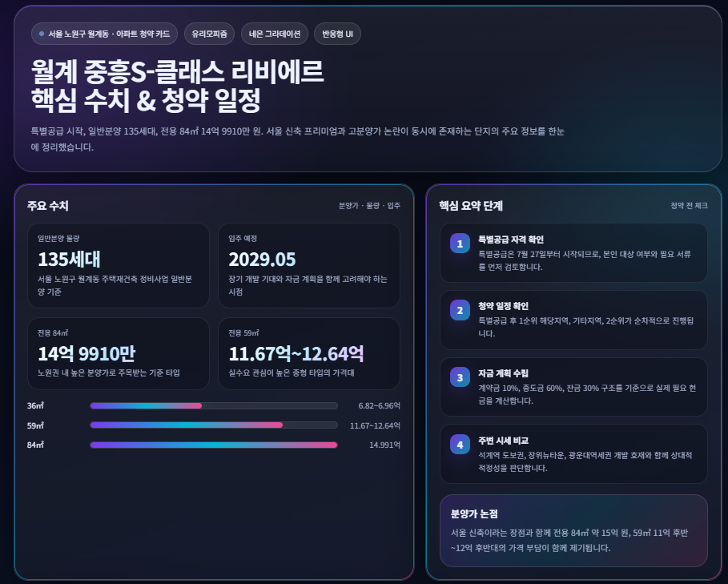Click the 59㎡ row label
The image size is (728, 584).
pos(35,425)
